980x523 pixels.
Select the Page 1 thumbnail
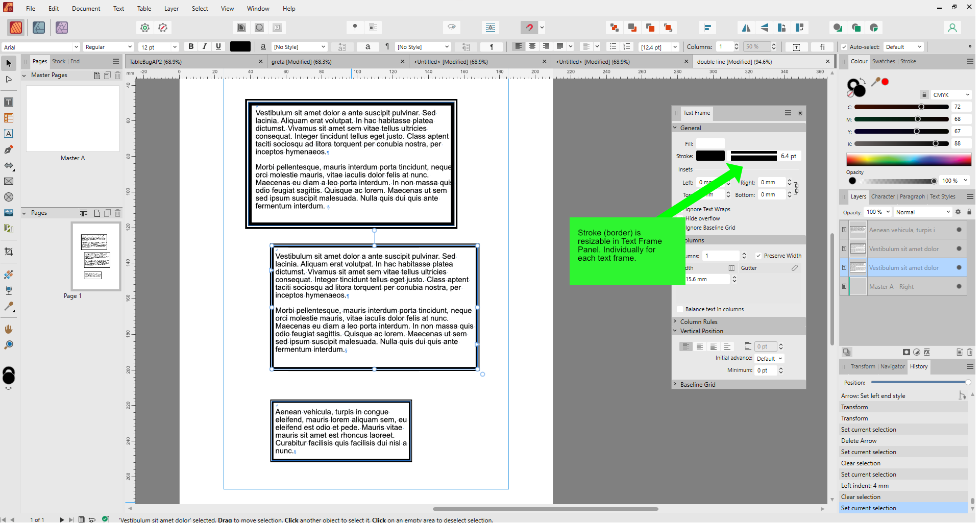pos(96,257)
